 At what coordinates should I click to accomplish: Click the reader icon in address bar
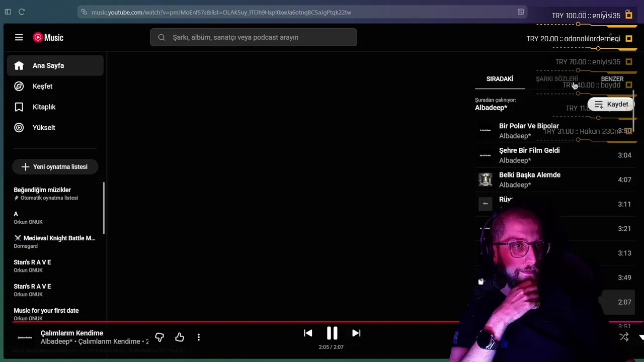pyautogui.click(x=521, y=12)
